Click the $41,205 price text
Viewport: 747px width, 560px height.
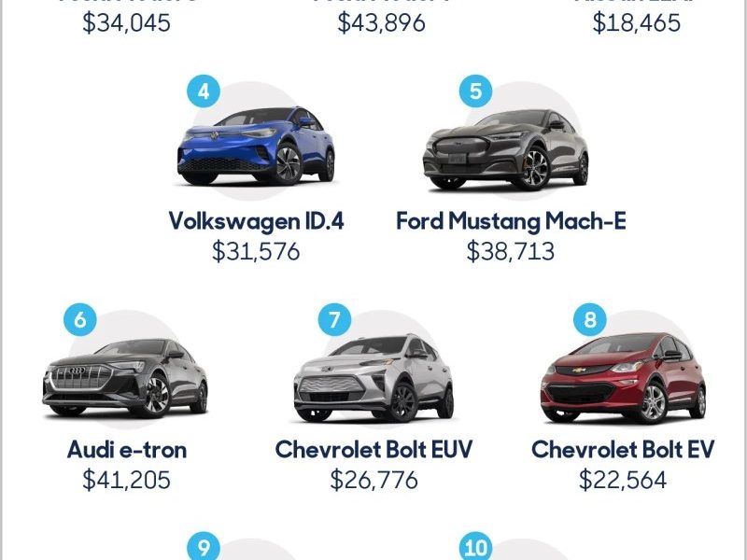(126, 480)
